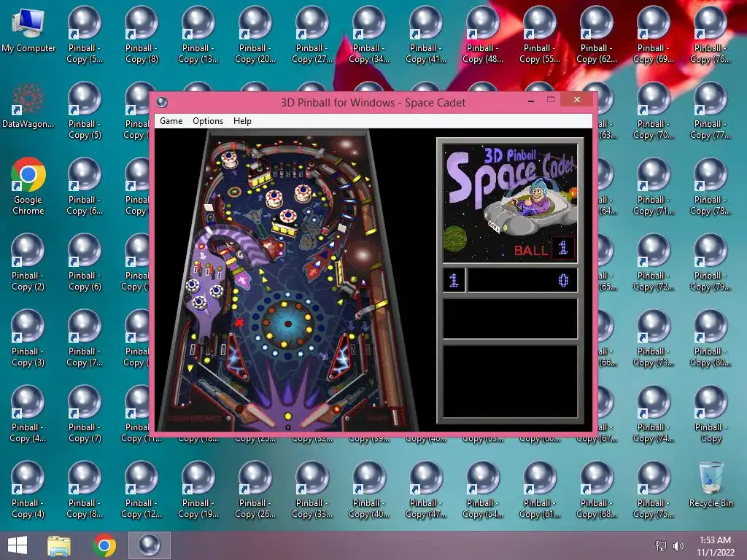Select Pinball - Copy (41... desktop shortcut
The height and width of the screenshot is (560, 747).
[x=426, y=35]
